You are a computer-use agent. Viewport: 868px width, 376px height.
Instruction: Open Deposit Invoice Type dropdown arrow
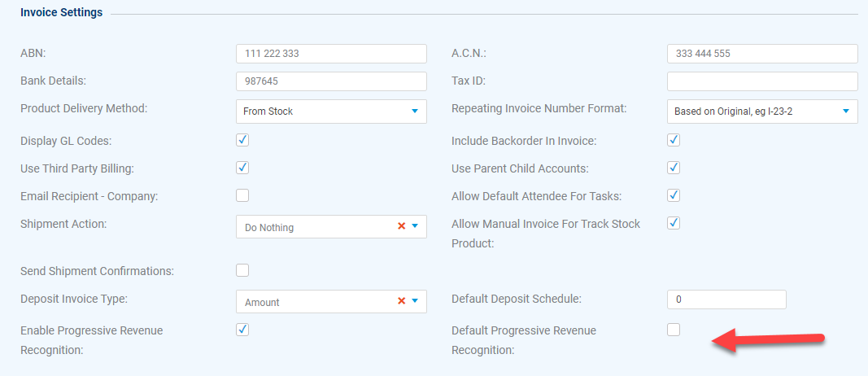pos(415,302)
